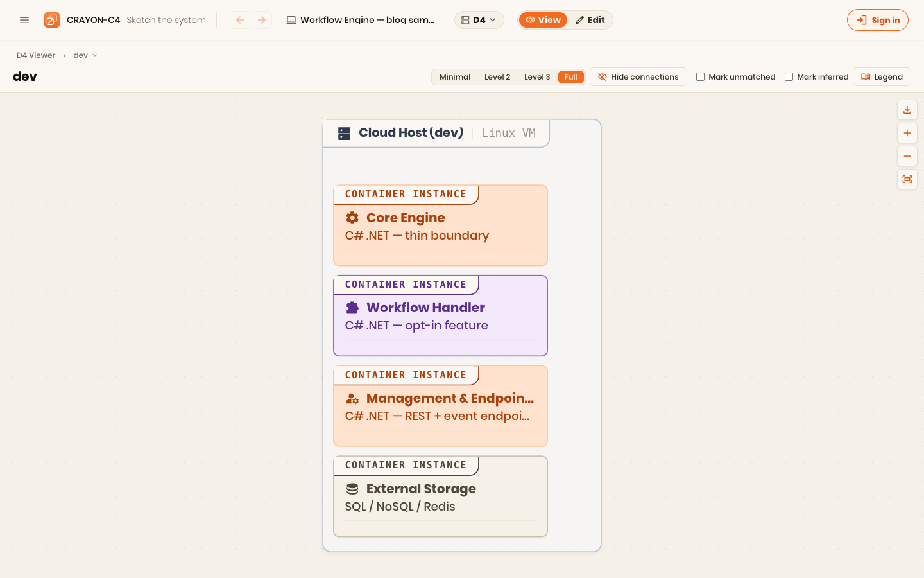
Task: Select the Level 3 detail tab
Action: pyautogui.click(x=537, y=77)
